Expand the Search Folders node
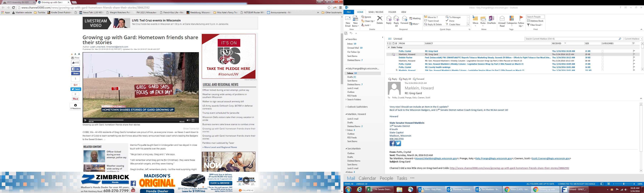Screen dimensions: 644x193 click(x=346, y=99)
